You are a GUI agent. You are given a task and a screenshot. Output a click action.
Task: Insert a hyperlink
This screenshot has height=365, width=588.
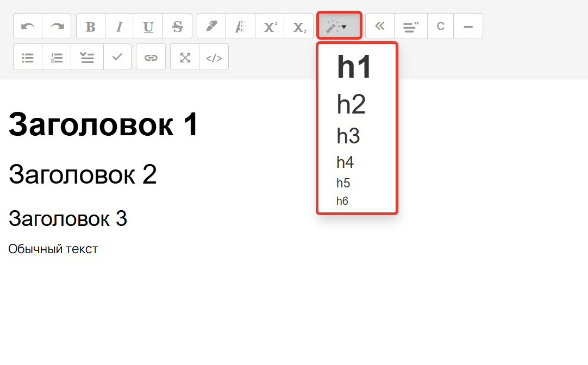pyautogui.click(x=151, y=57)
